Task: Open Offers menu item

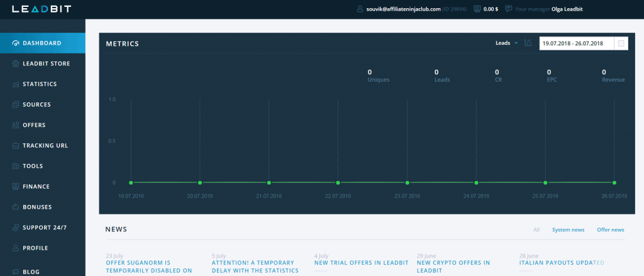Action: [x=43, y=125]
